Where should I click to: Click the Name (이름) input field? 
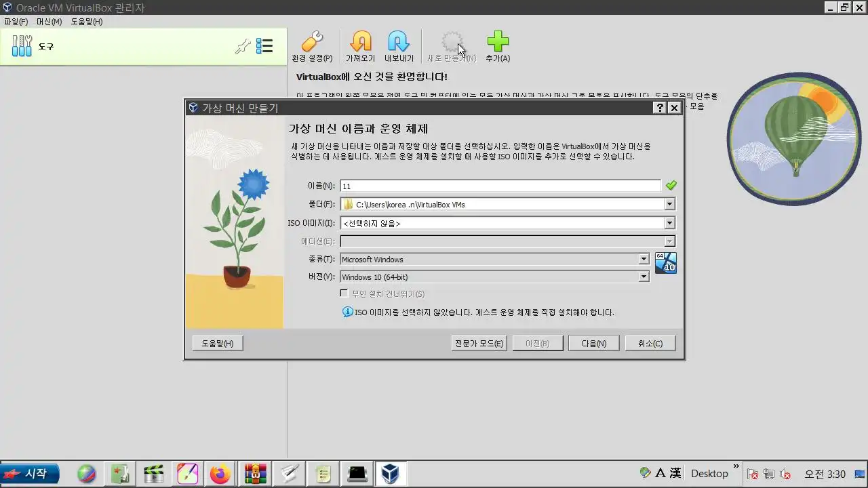point(500,186)
